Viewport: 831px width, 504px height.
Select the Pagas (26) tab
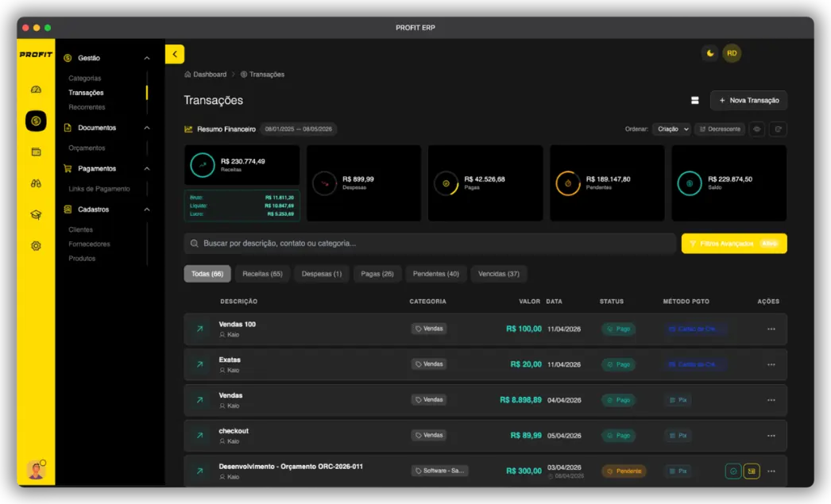click(377, 274)
